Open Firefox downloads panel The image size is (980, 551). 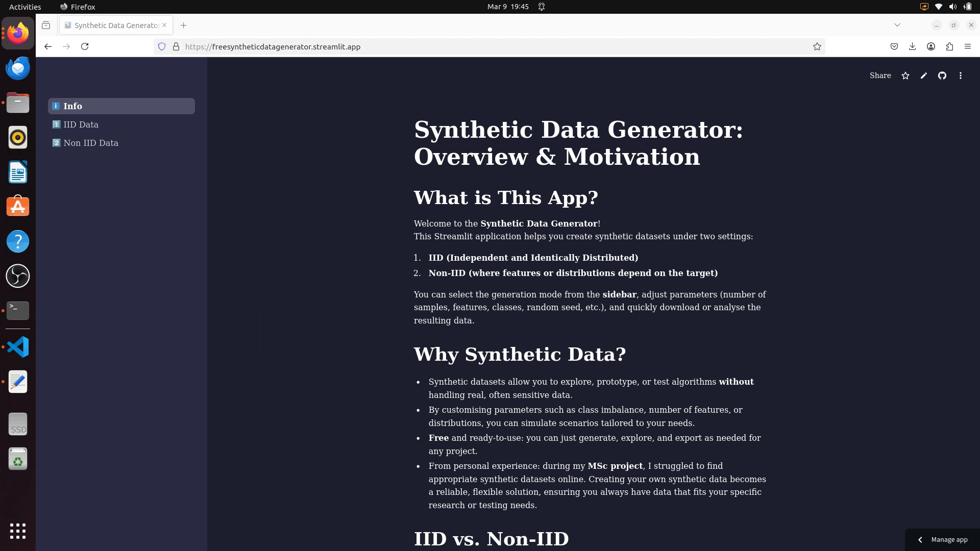[912, 46]
